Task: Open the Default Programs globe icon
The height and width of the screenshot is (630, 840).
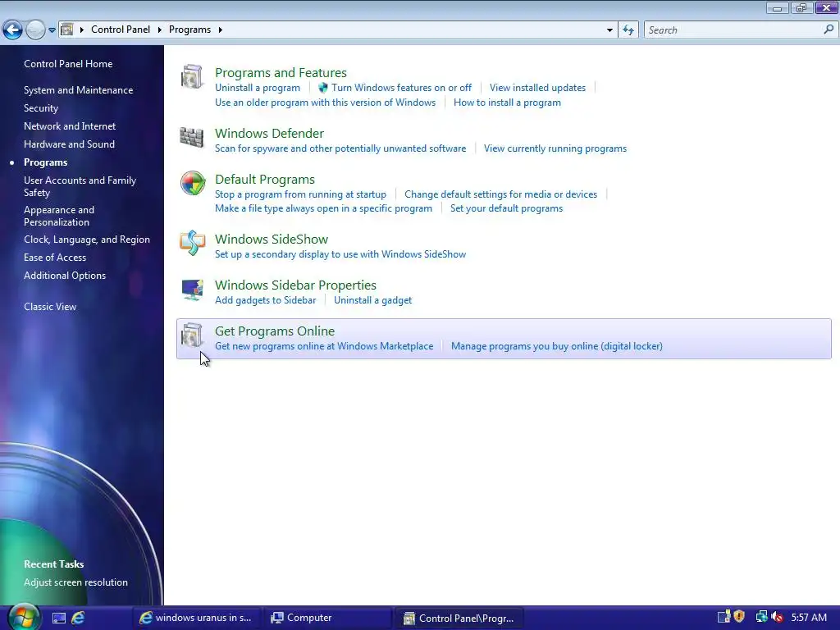Action: tap(193, 183)
